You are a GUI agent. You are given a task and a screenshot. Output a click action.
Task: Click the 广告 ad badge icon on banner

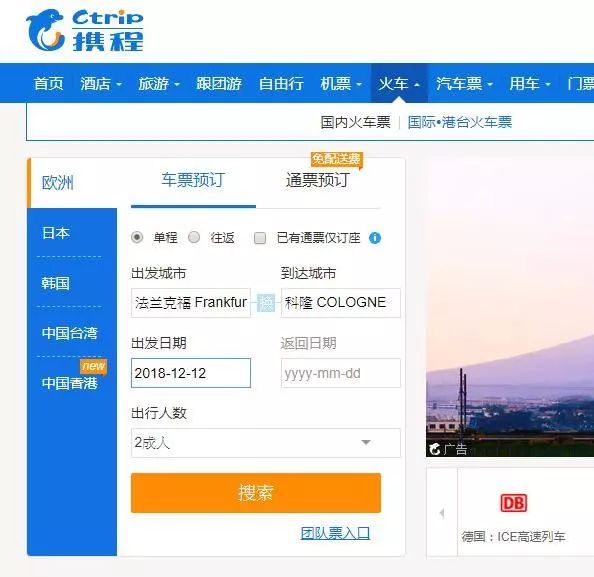coord(447,449)
